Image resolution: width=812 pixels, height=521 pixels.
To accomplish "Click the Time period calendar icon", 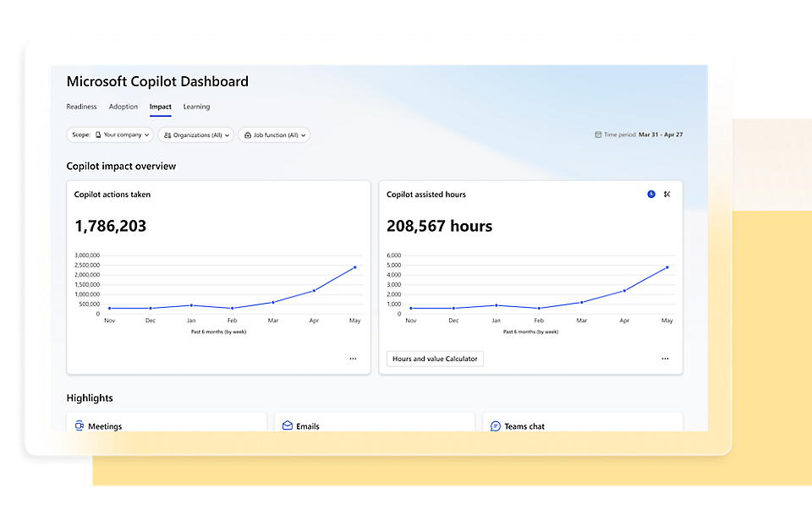I will pos(598,134).
